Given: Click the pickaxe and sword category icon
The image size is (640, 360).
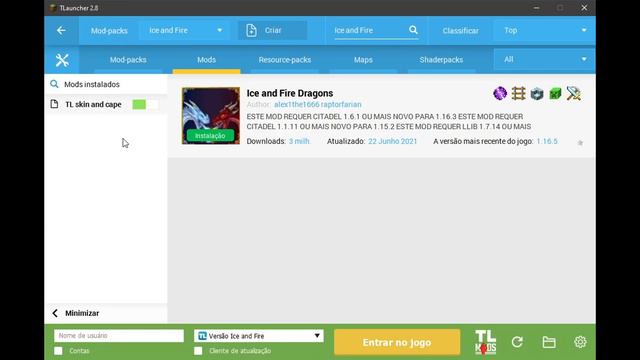Looking at the screenshot, I should (574, 93).
